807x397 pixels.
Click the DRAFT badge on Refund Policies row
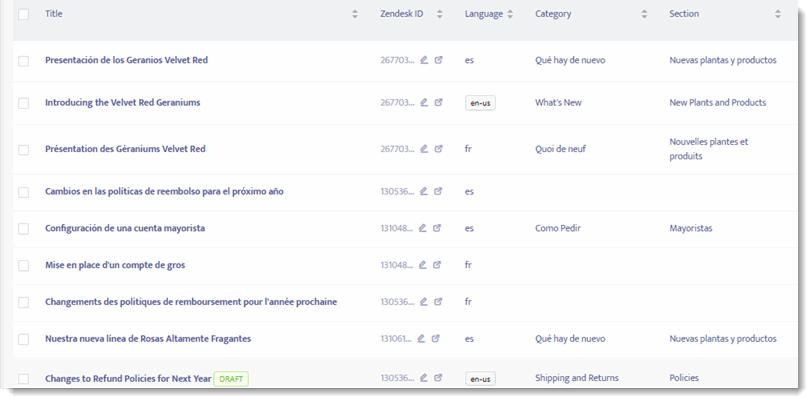pos(231,379)
